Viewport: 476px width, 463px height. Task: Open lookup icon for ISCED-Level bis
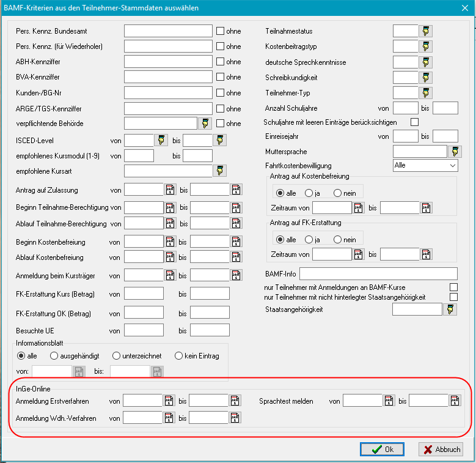[x=220, y=140]
